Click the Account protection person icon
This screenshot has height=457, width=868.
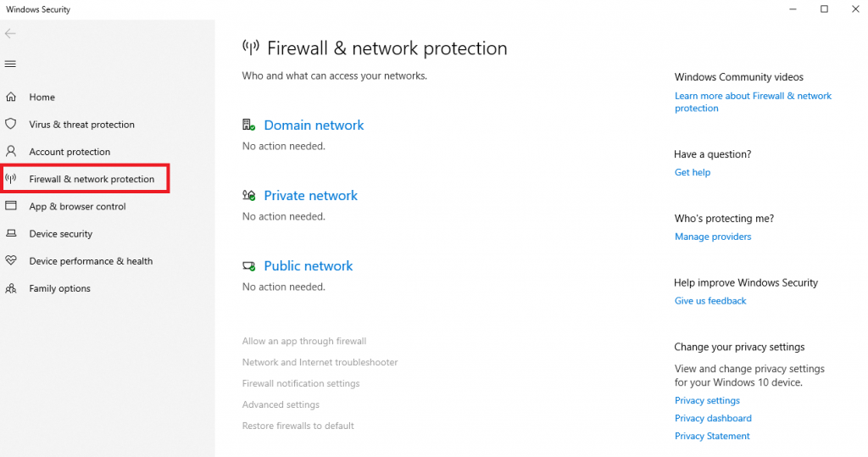click(11, 152)
